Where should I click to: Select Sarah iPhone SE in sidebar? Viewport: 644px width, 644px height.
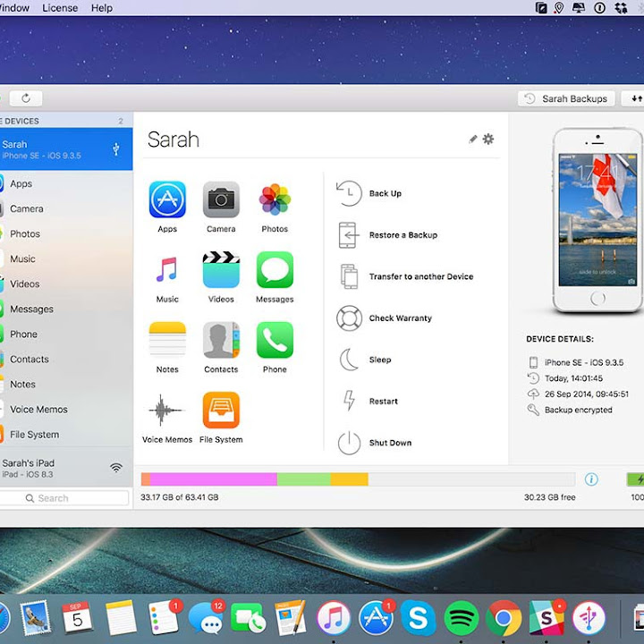coord(66,149)
